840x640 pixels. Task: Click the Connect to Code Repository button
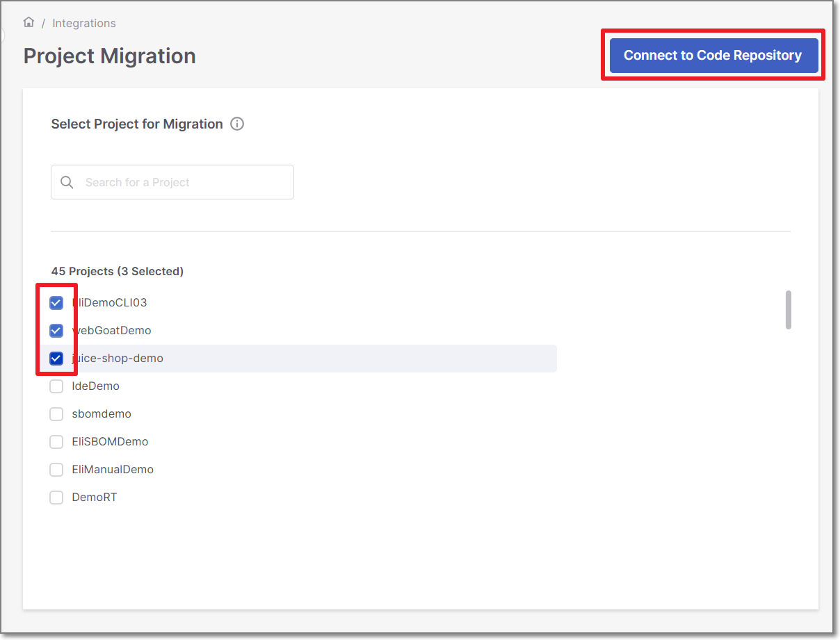713,55
